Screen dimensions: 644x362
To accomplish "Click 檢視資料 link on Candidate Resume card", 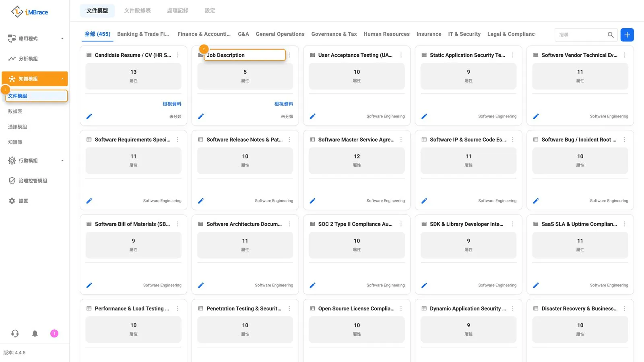I will (172, 104).
